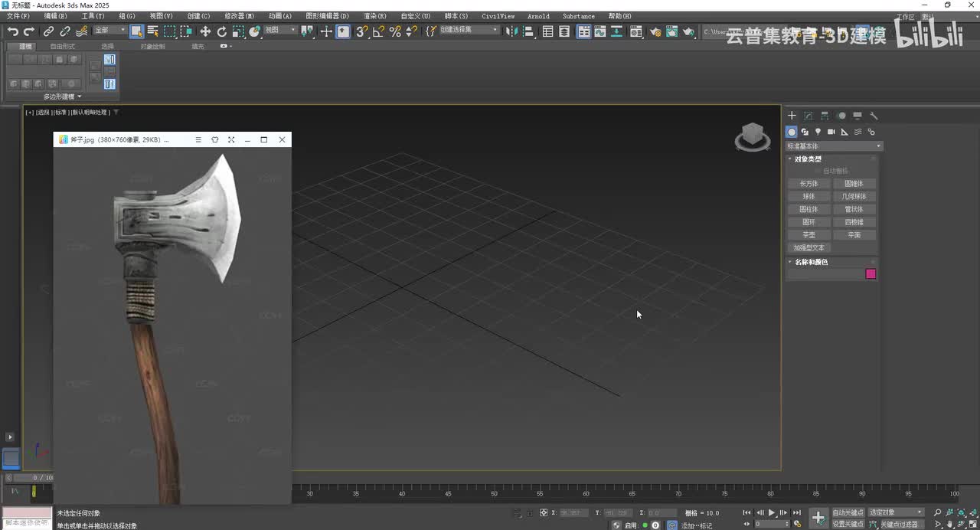Create a 长方体 box primitive
Viewport: 980px width, 530px height.
pos(809,184)
